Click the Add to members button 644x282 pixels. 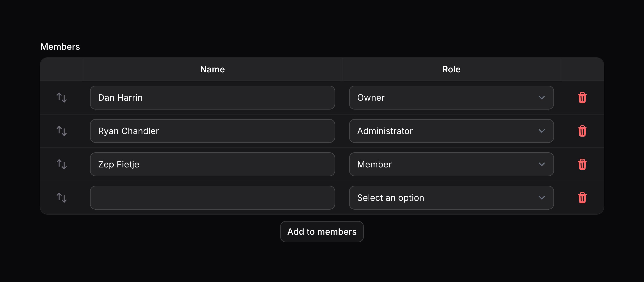coord(322,231)
